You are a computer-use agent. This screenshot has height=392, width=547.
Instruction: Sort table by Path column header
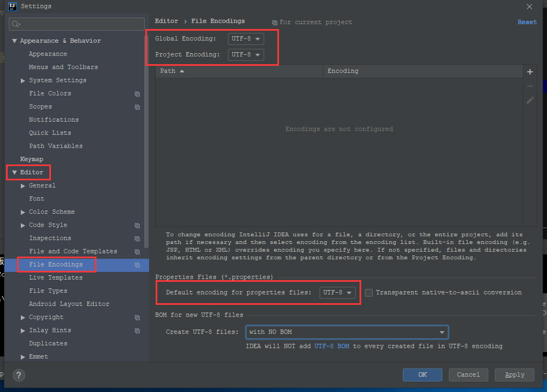click(240, 71)
